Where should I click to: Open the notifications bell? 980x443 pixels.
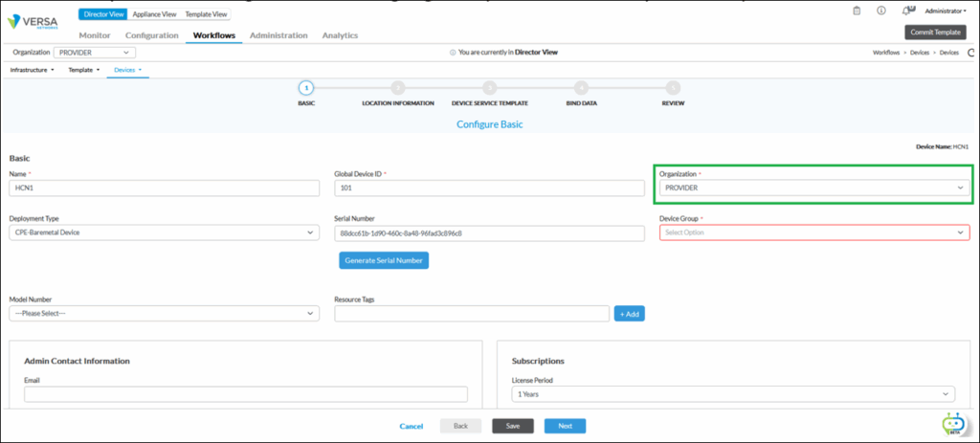[x=905, y=11]
